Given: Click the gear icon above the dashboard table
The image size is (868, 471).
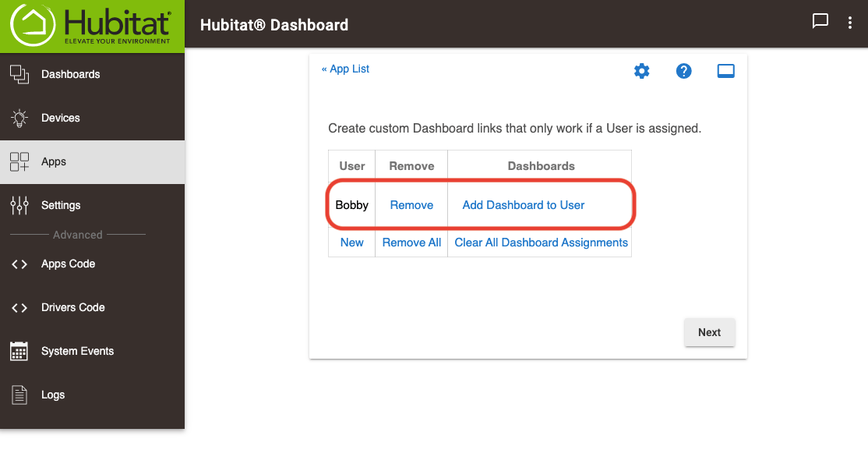Looking at the screenshot, I should tap(641, 70).
